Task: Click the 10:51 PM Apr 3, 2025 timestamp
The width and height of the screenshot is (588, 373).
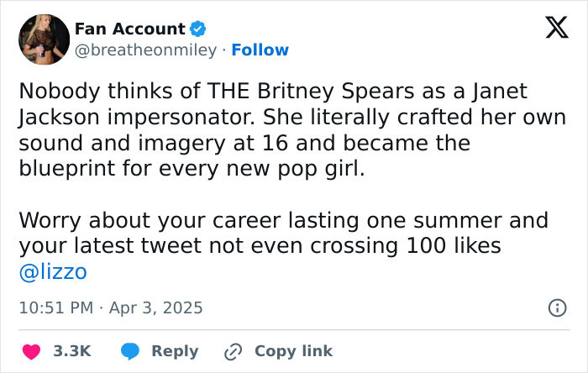Action: [110, 308]
